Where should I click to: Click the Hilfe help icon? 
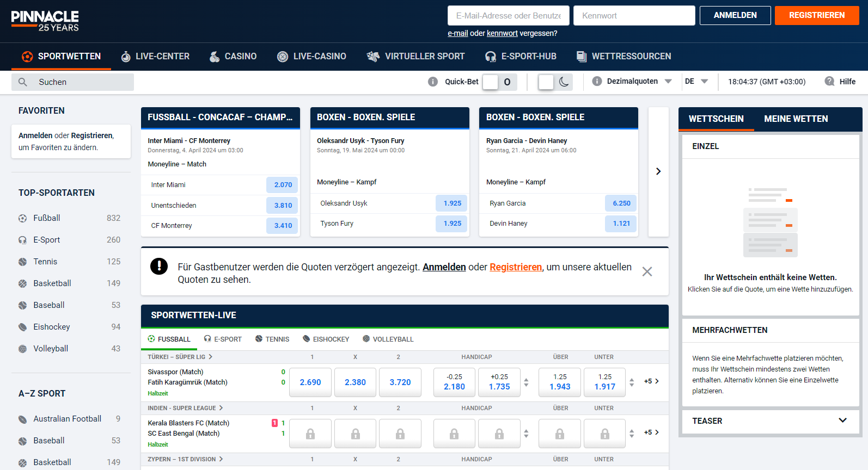(829, 81)
